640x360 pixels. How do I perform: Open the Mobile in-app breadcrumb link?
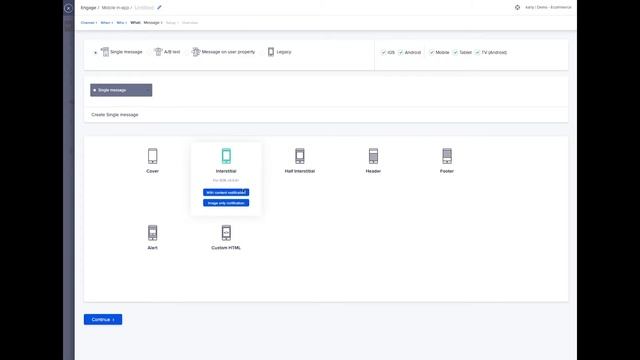[115, 8]
